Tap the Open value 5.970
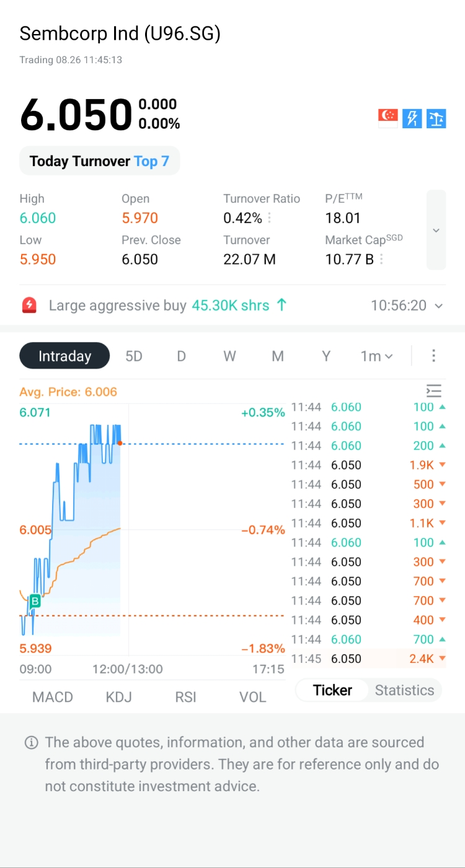Screen dimensions: 465x868 click(x=139, y=218)
